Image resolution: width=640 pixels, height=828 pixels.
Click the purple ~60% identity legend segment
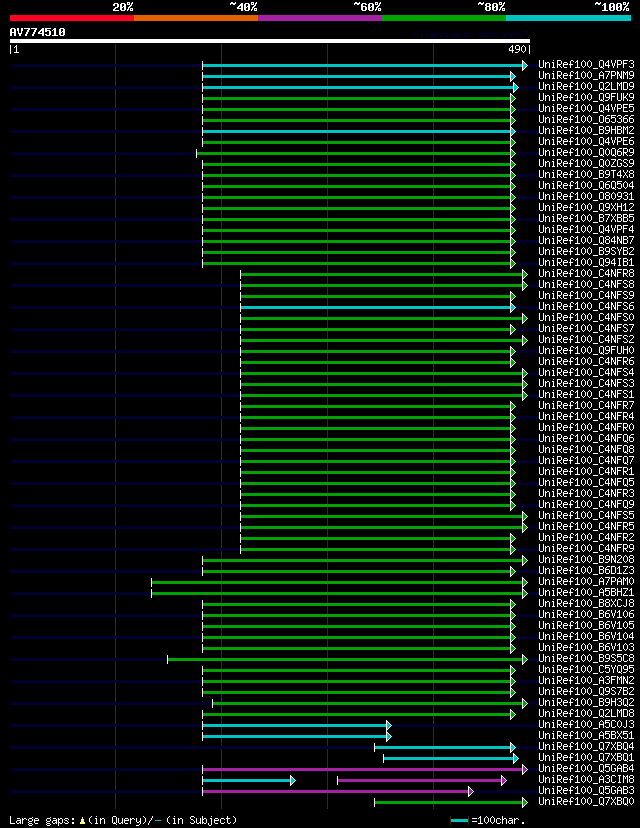tap(320, 18)
